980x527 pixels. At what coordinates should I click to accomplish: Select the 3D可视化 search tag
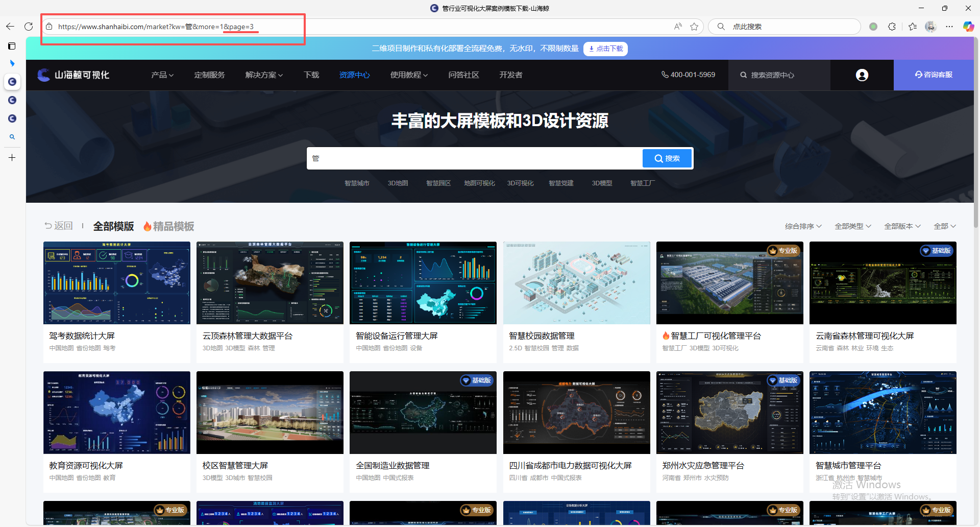[x=520, y=183]
